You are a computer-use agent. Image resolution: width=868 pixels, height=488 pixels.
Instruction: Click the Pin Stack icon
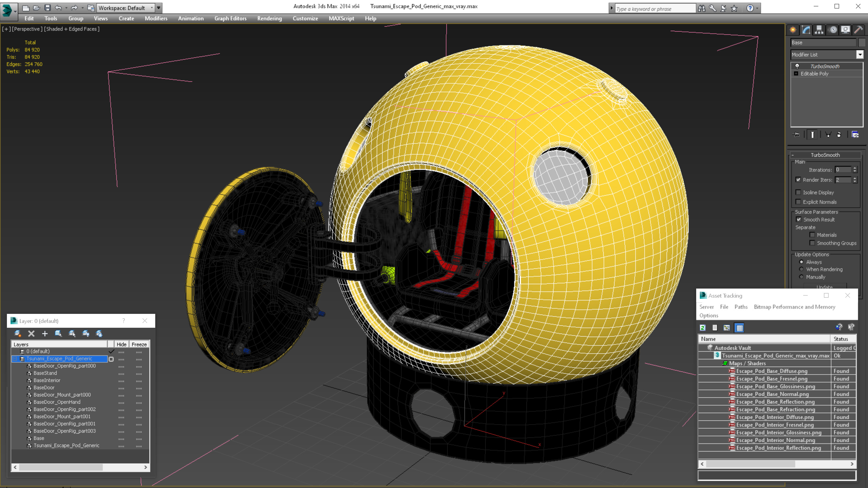coord(796,135)
